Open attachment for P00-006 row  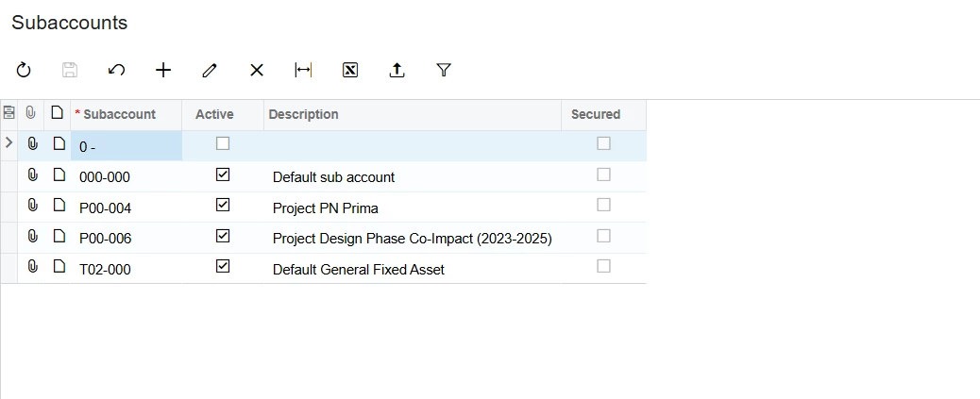32,237
